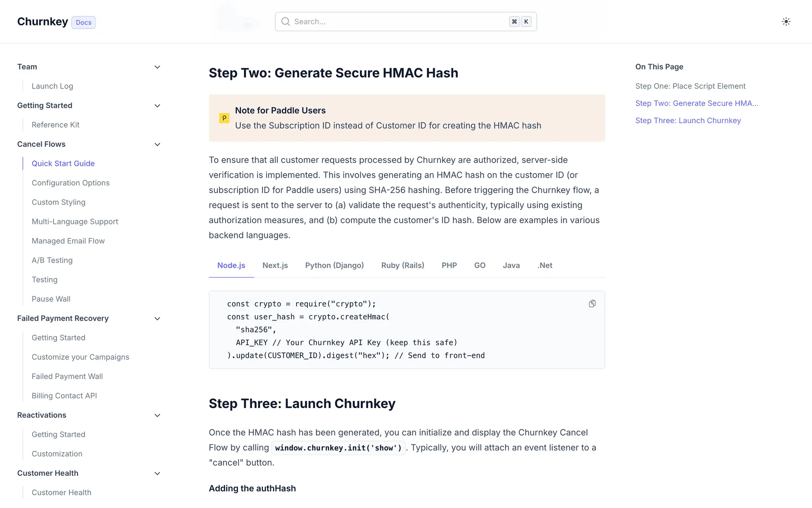Switch to the Python (Django) tab

pos(334,265)
